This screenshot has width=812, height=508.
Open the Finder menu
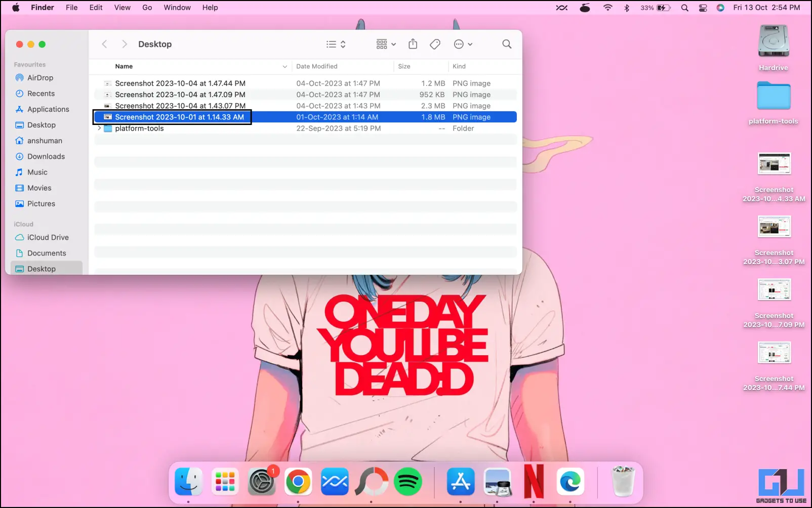coord(43,8)
